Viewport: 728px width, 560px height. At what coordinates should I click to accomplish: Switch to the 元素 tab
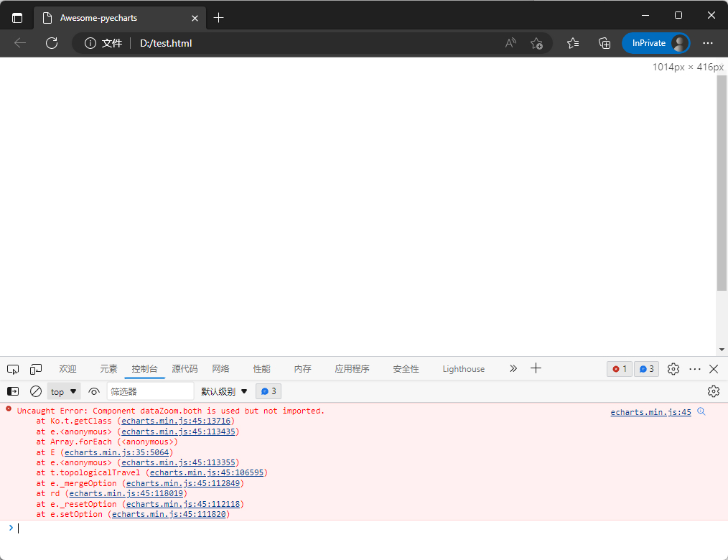tap(108, 368)
